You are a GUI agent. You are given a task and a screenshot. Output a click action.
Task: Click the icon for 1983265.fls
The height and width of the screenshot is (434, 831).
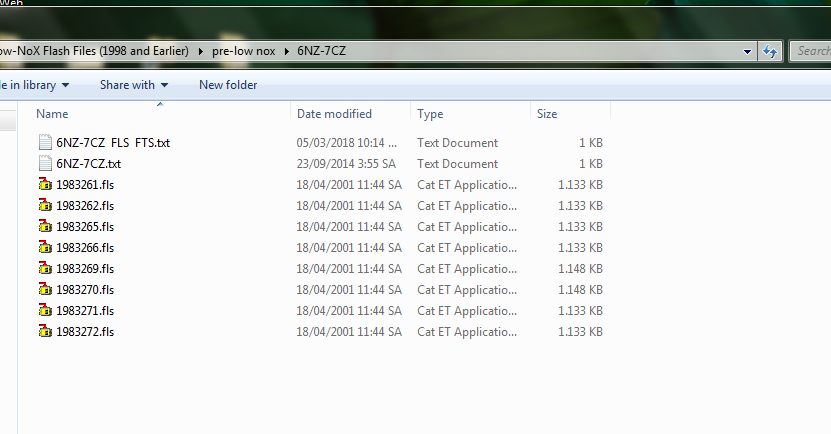44,227
